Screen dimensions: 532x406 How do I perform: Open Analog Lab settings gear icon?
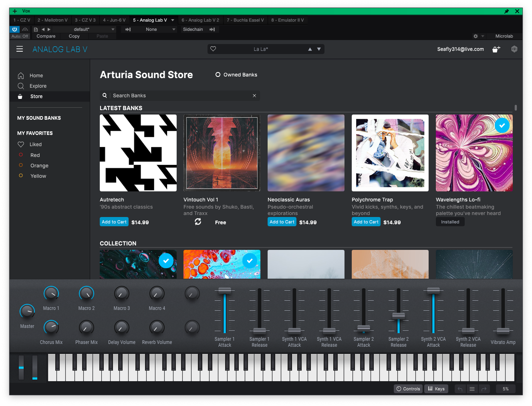pyautogui.click(x=514, y=49)
